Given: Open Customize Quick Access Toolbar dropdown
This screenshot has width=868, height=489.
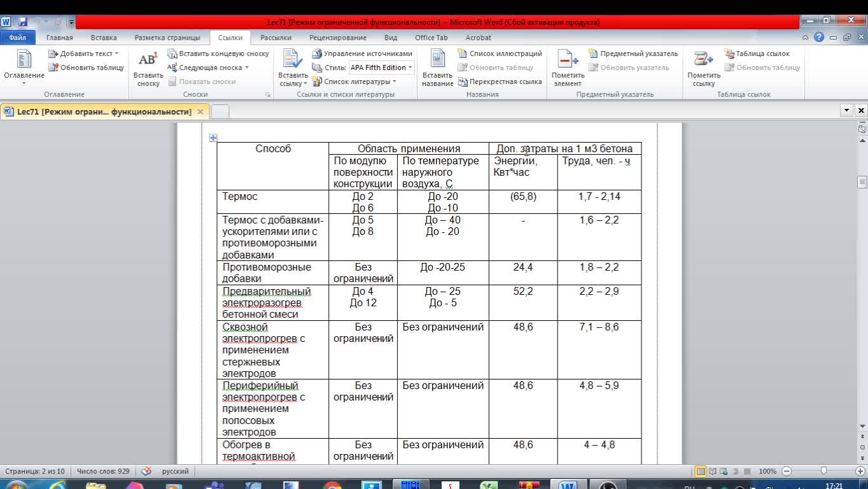Looking at the screenshot, I should click(x=71, y=22).
